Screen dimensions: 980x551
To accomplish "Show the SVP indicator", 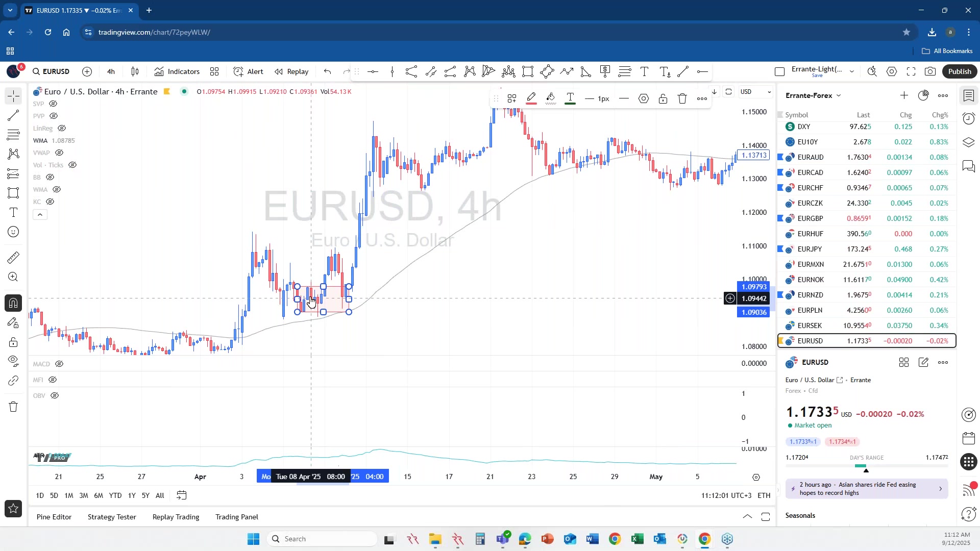I will (x=53, y=104).
